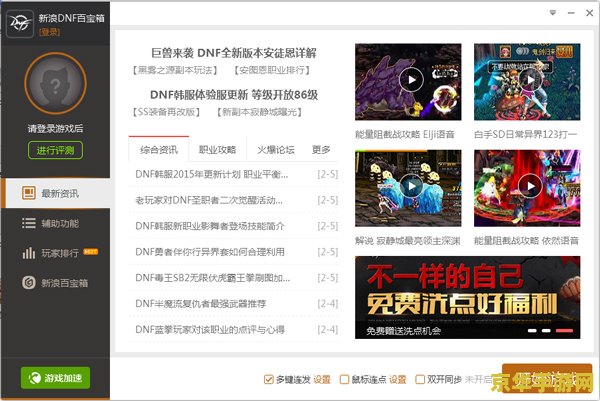Screen dimensions: 600x401
Task: Select the first white banner slide indicator
Action: click(x=532, y=331)
